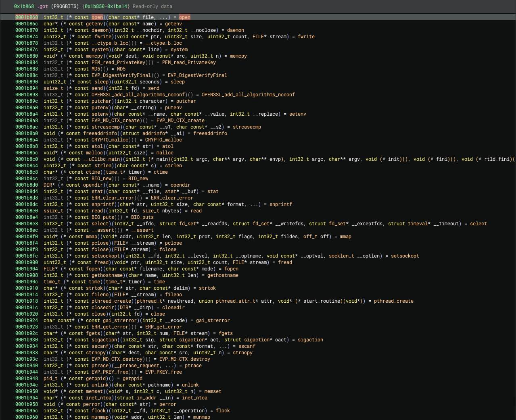Click fread symbol reference
The height and width of the screenshot is (420, 516).
pos(285,262)
